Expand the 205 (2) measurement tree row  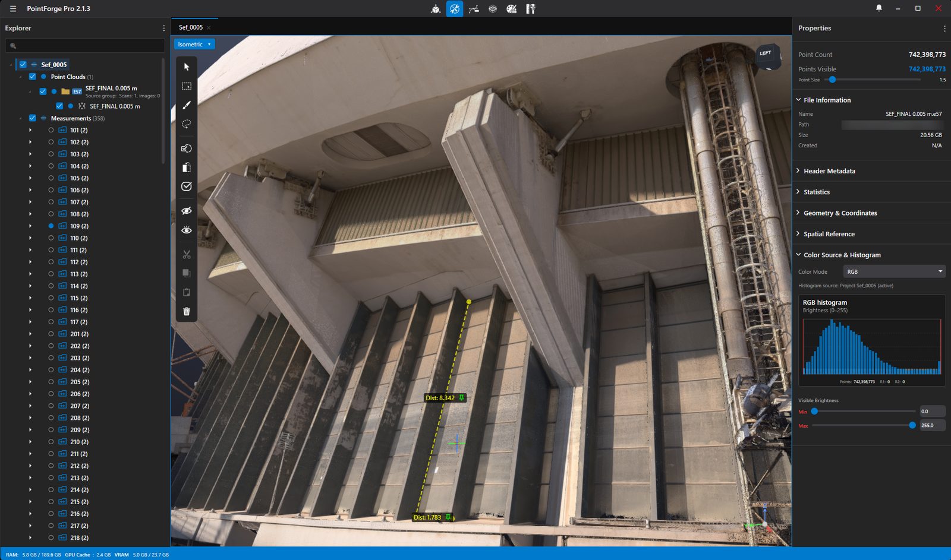tap(30, 382)
